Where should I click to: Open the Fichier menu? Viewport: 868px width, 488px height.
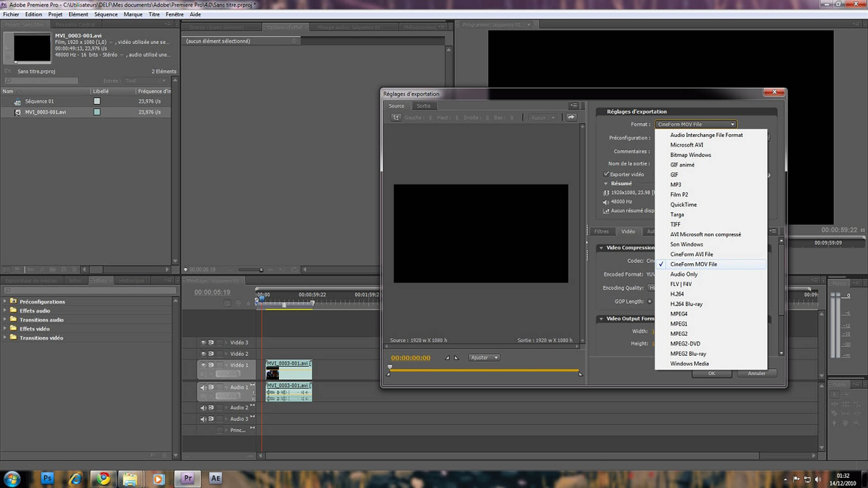click(x=11, y=14)
